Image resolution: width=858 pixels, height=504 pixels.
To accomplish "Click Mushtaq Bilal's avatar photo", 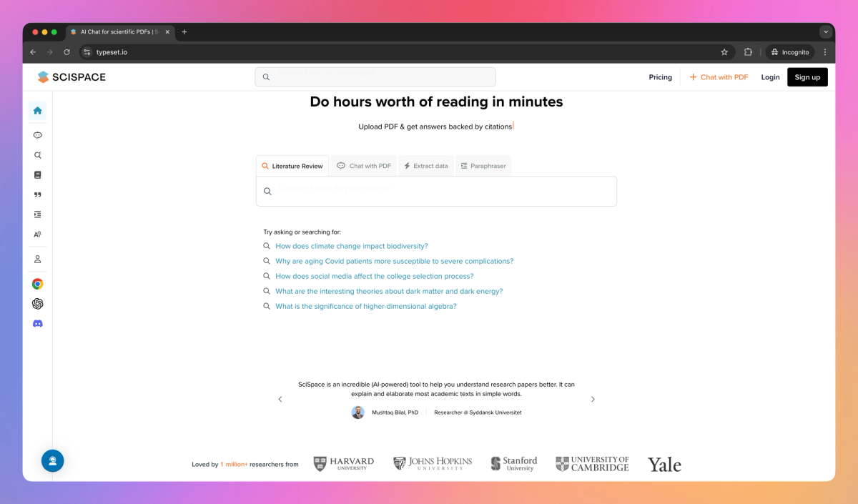I will [x=358, y=412].
